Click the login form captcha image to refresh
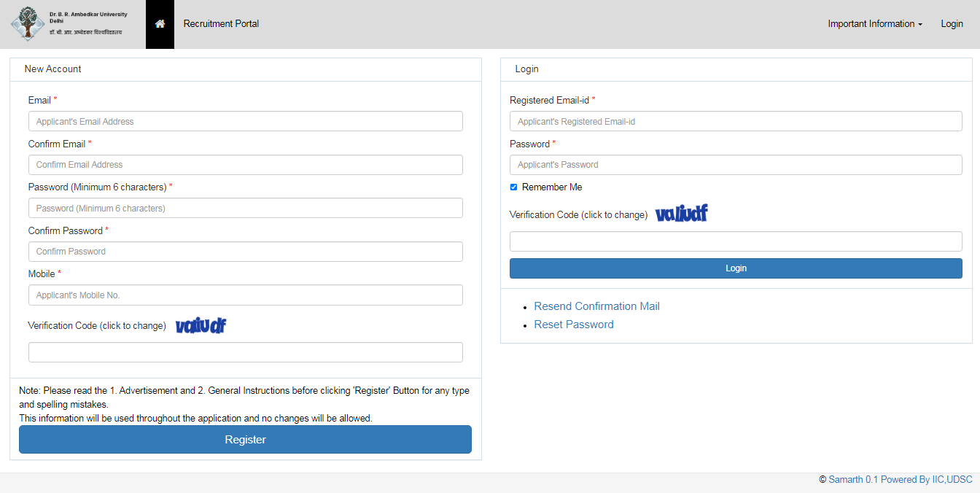This screenshot has width=980, height=493. point(682,212)
